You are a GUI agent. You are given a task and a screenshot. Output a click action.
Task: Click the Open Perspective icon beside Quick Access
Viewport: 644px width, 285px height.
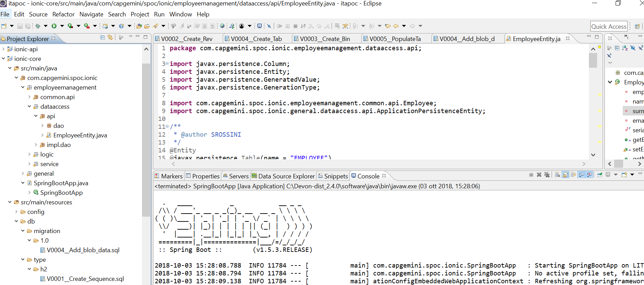[637, 26]
